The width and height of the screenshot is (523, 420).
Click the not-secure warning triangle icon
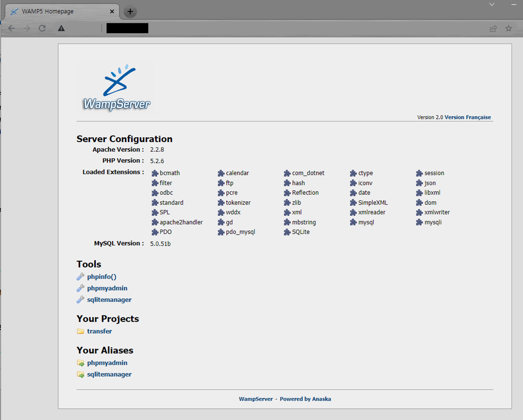coord(61,28)
